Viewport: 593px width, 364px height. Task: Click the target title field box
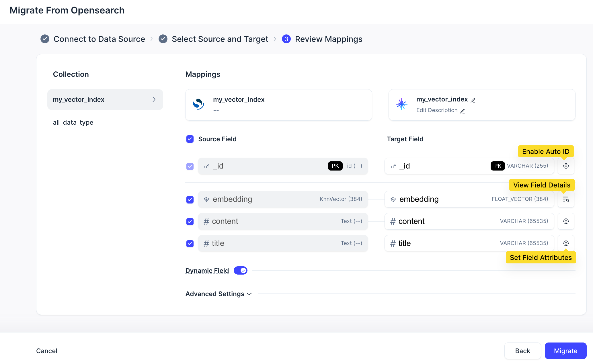(x=469, y=243)
